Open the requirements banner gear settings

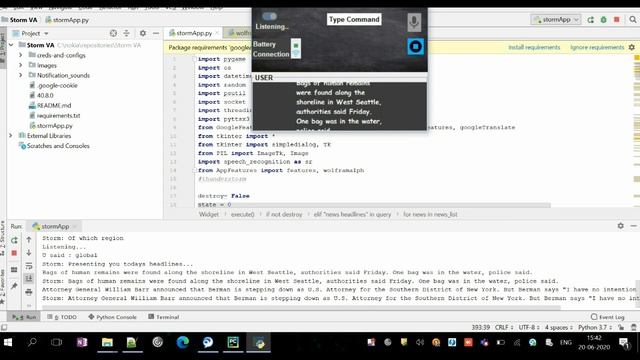pyautogui.click(x=631, y=47)
